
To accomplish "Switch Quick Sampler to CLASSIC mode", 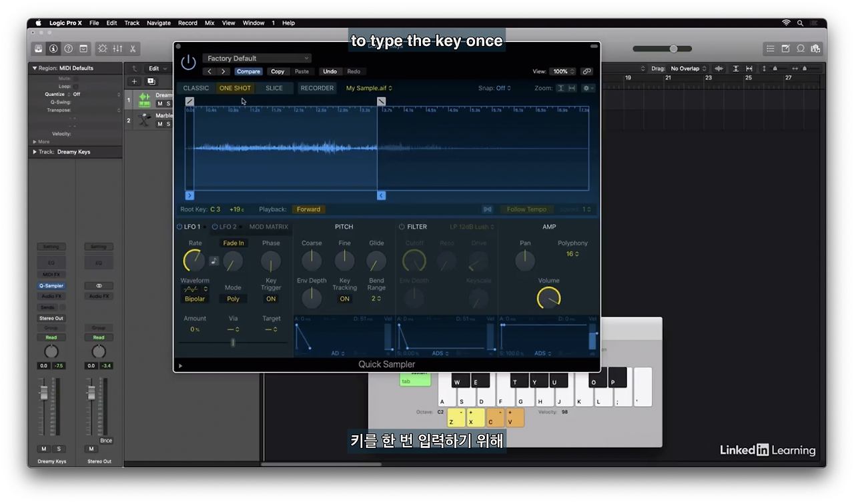I will click(x=196, y=88).
